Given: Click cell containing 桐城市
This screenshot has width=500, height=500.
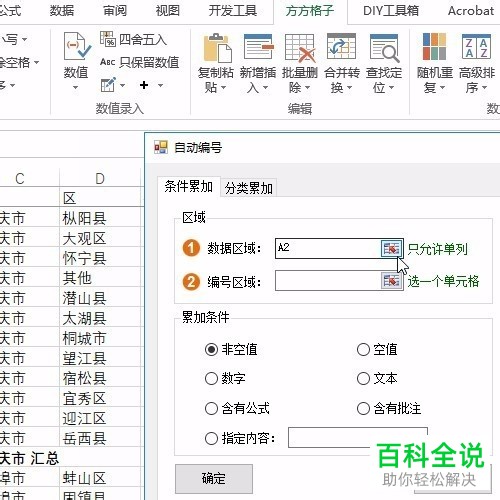Looking at the screenshot, I should coord(101,338).
